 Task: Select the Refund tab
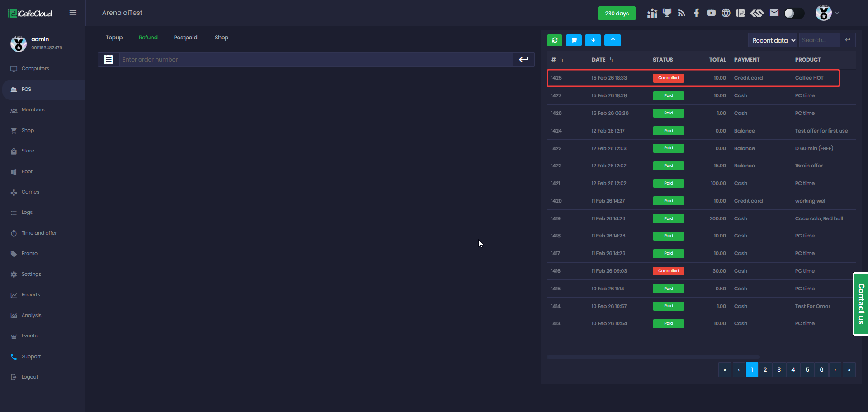148,38
